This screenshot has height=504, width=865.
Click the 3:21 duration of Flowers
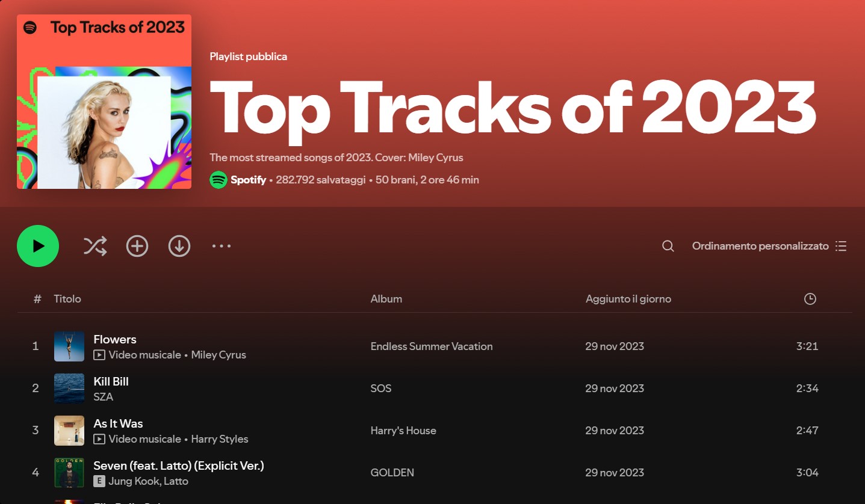[x=807, y=346]
